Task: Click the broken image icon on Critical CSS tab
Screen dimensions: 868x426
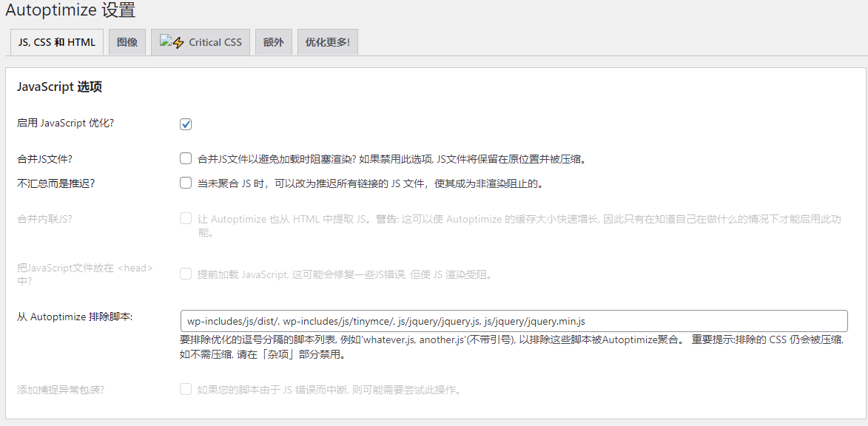Action: [165, 41]
